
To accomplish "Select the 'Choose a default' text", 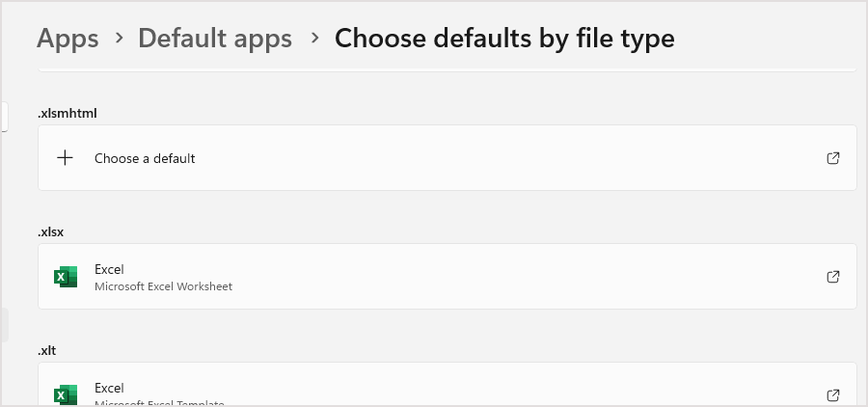I will (x=145, y=158).
